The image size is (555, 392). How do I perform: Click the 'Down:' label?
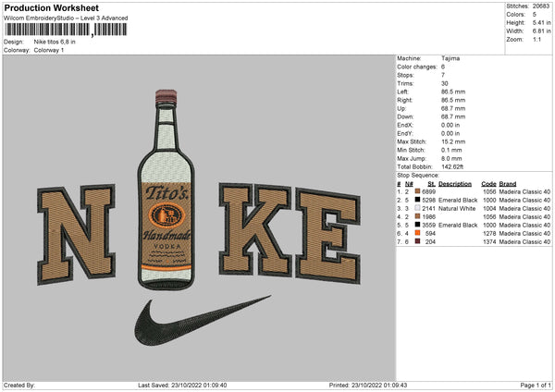pos(406,116)
